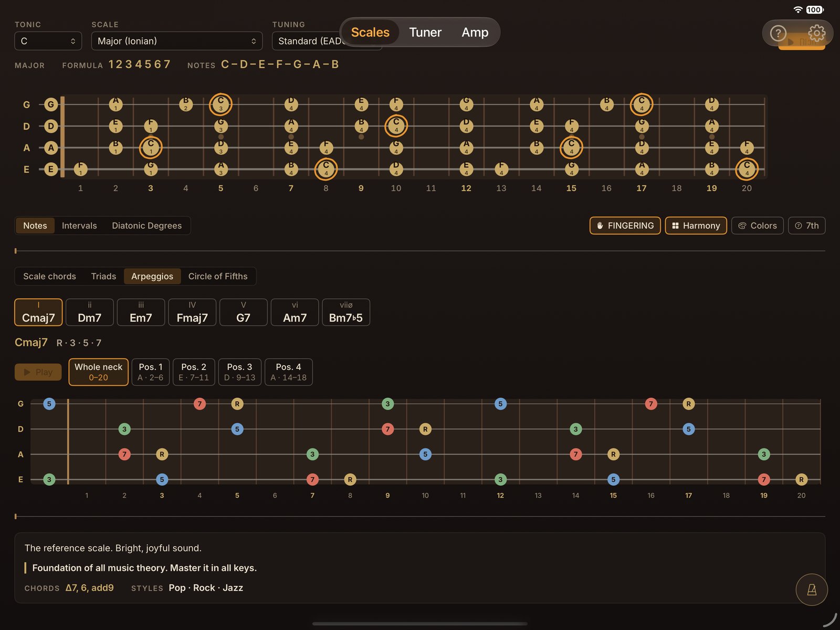Tap circled C on A string fret 15
The height and width of the screenshot is (630, 840).
click(x=571, y=148)
